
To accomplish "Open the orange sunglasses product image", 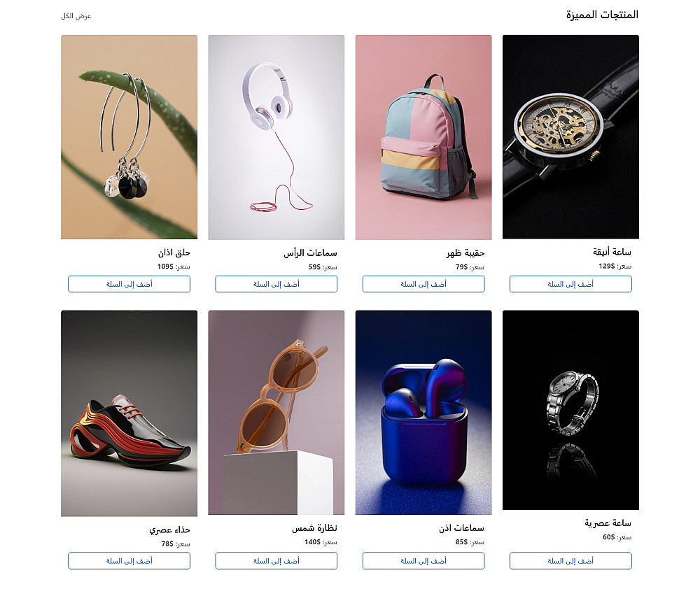I will coord(276,413).
